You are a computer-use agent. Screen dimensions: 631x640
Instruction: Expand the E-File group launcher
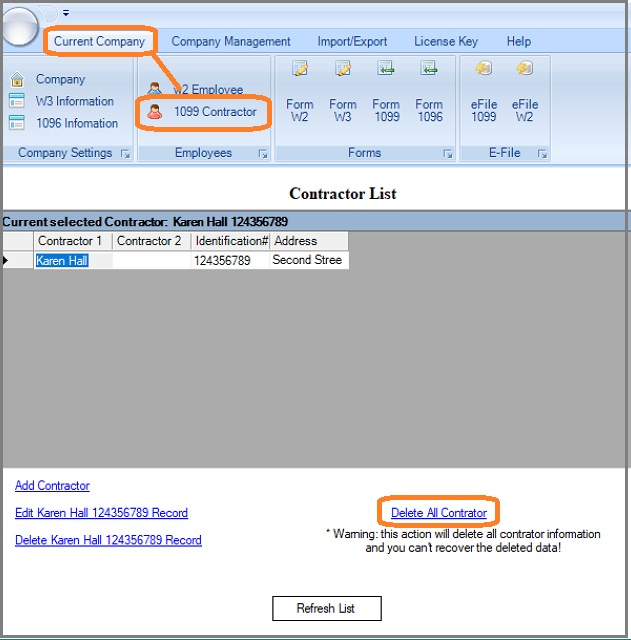pos(541,154)
